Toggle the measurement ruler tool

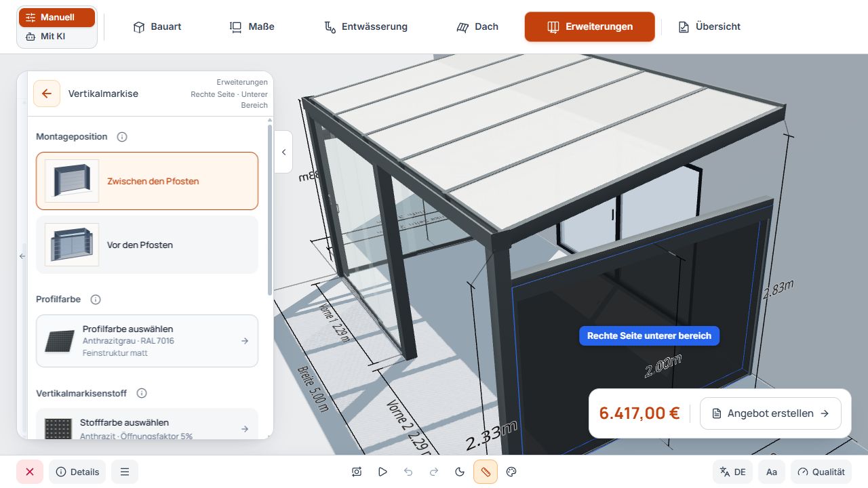click(486, 472)
